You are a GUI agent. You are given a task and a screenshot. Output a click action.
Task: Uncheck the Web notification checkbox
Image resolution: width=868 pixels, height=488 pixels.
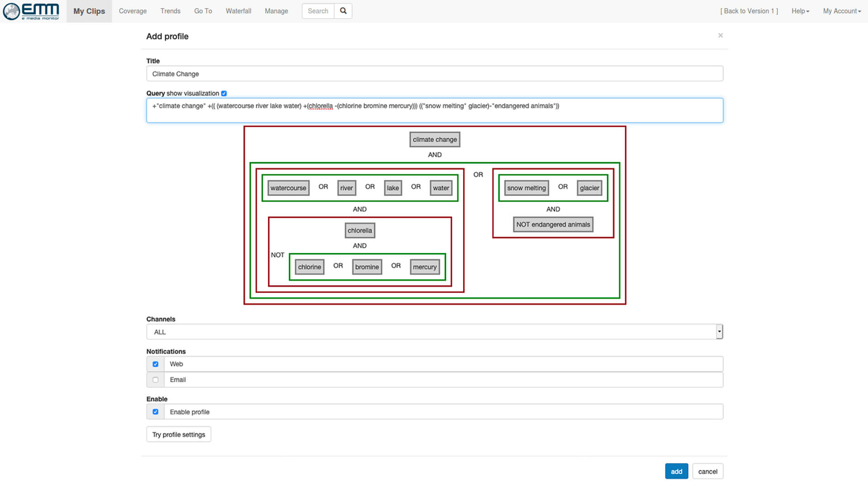(156, 364)
